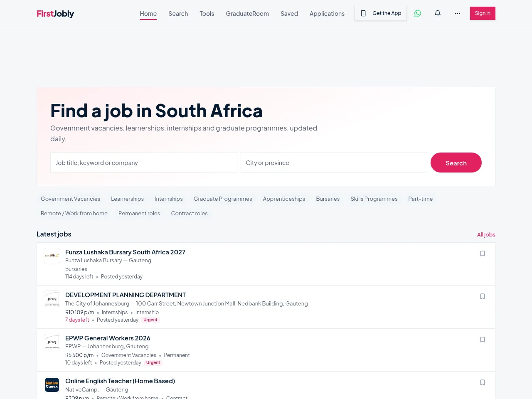Open Online English Teacher (Home Based) title

(x=120, y=381)
